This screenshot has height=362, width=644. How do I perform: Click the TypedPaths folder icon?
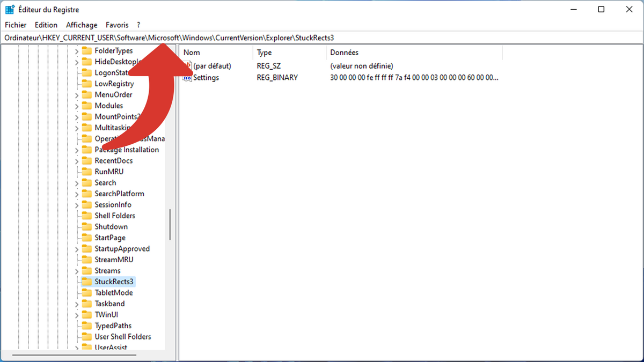pos(86,326)
